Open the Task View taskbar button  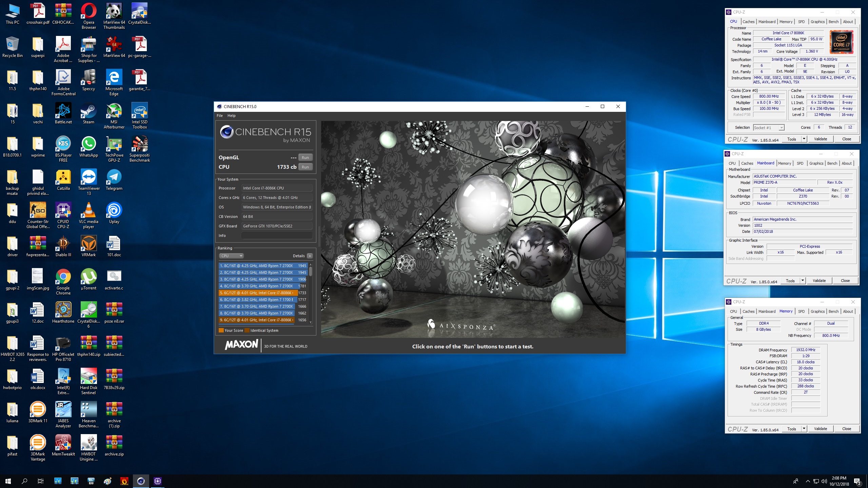(x=41, y=481)
